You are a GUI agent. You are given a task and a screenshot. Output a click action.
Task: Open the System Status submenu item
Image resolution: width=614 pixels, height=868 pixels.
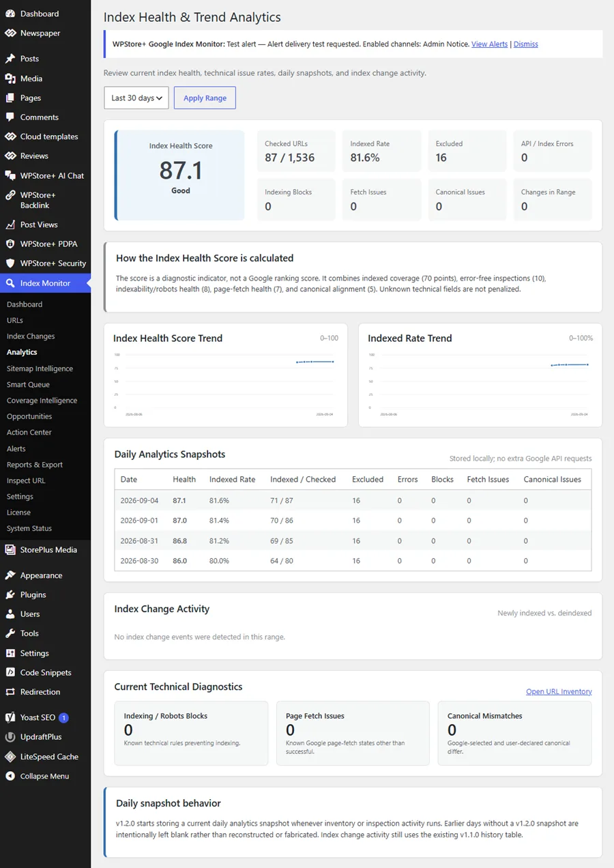29,528
